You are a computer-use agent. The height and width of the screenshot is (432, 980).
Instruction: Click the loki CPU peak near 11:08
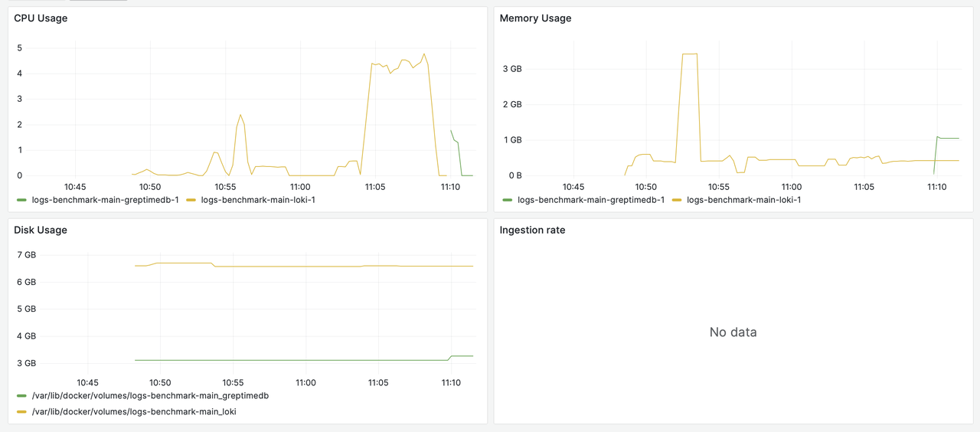pyautogui.click(x=423, y=54)
